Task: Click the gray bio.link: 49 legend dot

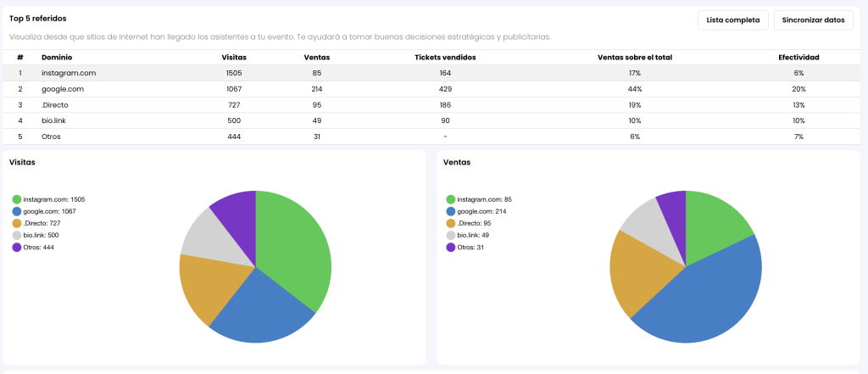Action: click(451, 235)
